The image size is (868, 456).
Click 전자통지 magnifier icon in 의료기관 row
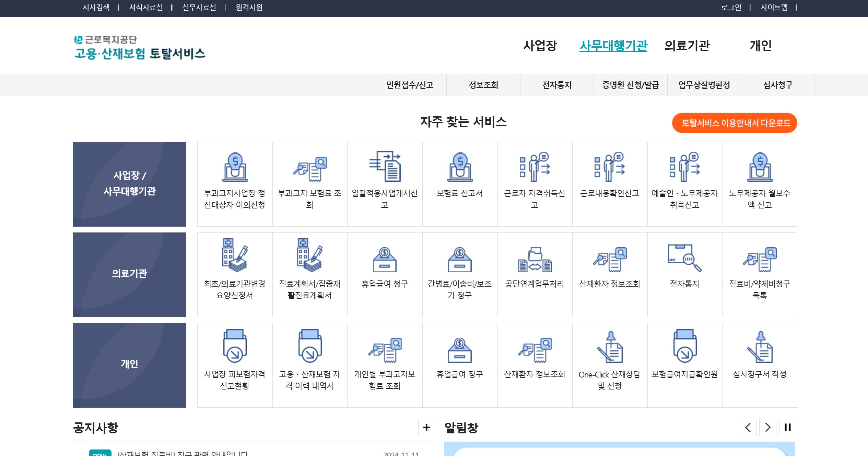[684, 258]
